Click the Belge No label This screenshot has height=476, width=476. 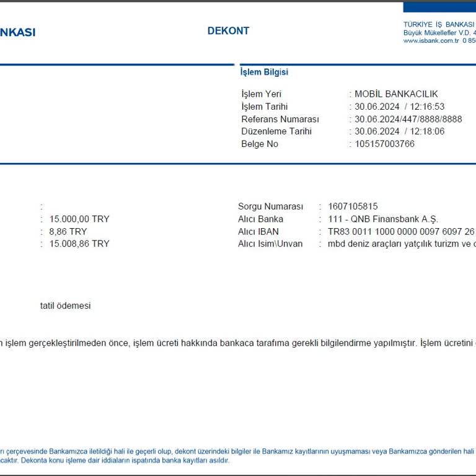(x=260, y=144)
